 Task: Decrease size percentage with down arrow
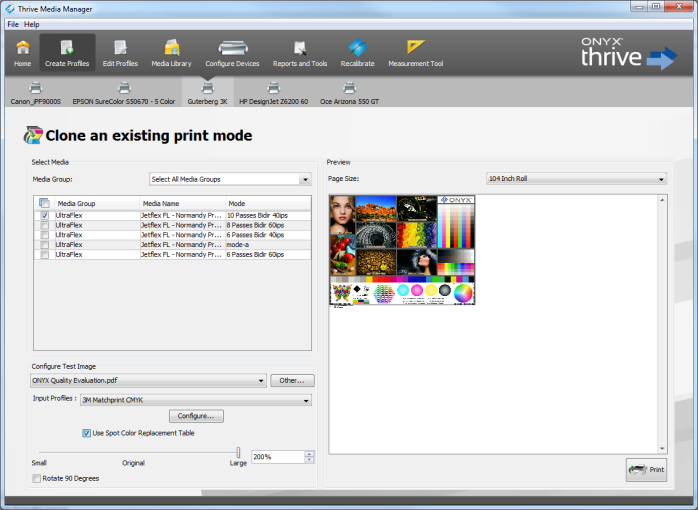[309, 460]
